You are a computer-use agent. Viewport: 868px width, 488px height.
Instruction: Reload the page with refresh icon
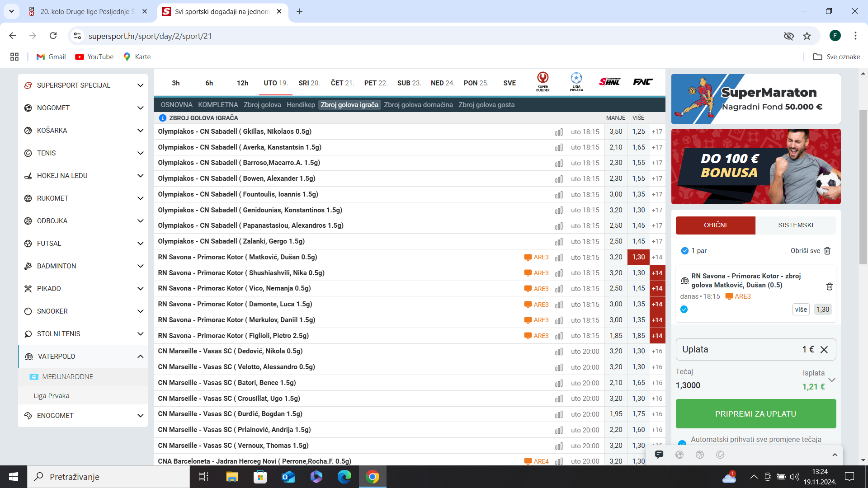pos(53,36)
